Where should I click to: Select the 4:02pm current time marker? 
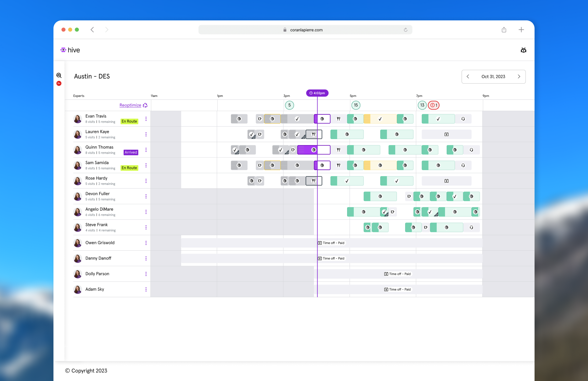(317, 93)
